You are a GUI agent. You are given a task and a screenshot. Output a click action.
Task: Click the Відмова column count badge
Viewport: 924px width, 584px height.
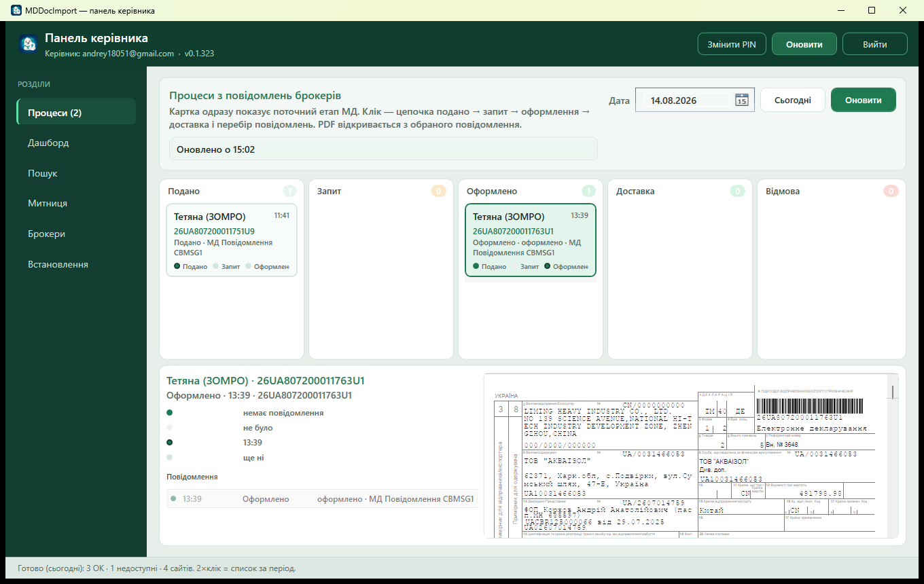tap(891, 191)
